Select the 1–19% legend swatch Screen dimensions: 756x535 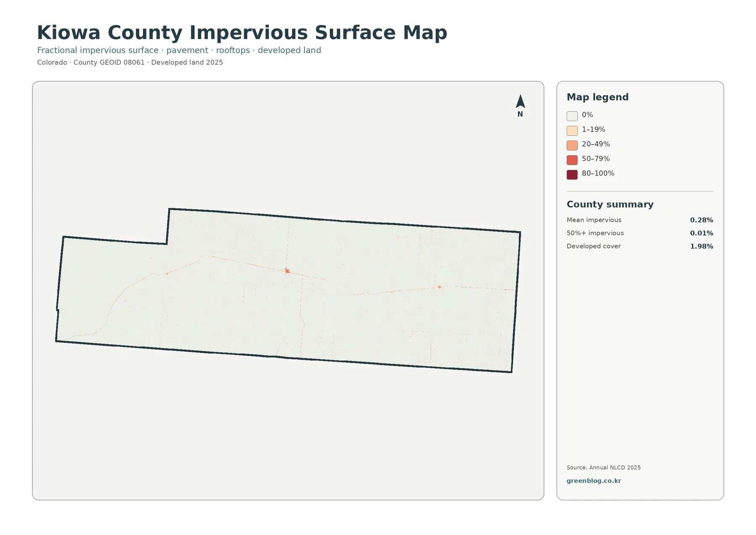pyautogui.click(x=572, y=131)
